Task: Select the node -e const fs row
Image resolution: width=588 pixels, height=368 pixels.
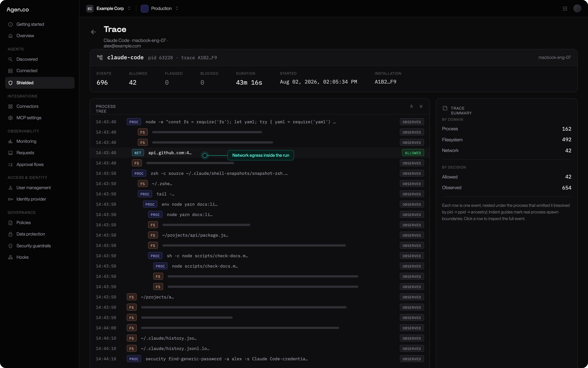Action: 260,122
